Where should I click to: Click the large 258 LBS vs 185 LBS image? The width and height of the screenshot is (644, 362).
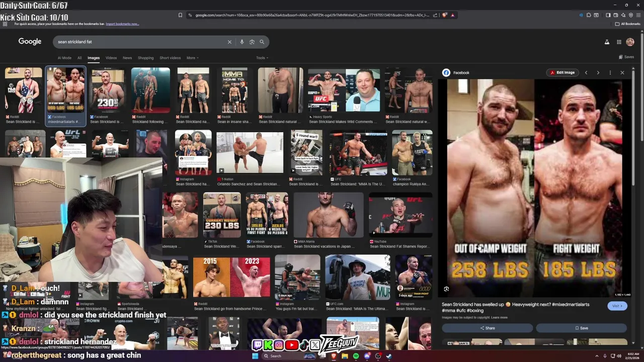534,188
